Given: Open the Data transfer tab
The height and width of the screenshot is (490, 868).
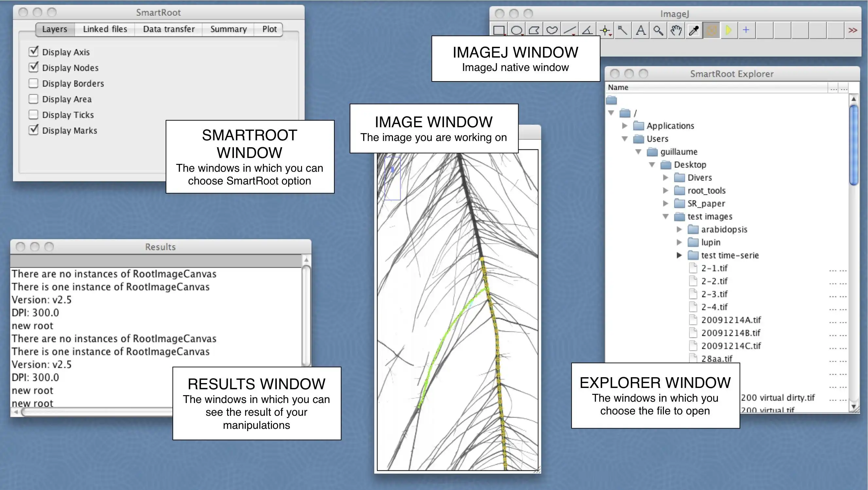Looking at the screenshot, I should [x=169, y=29].
